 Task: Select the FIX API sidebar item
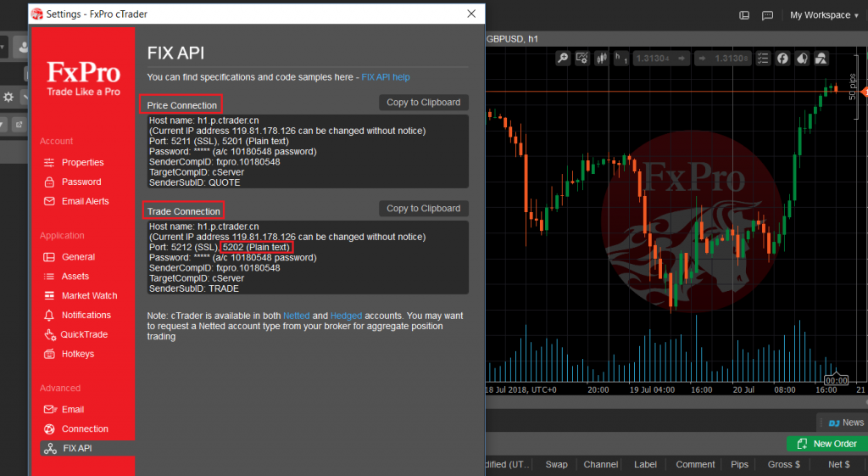pos(87,448)
